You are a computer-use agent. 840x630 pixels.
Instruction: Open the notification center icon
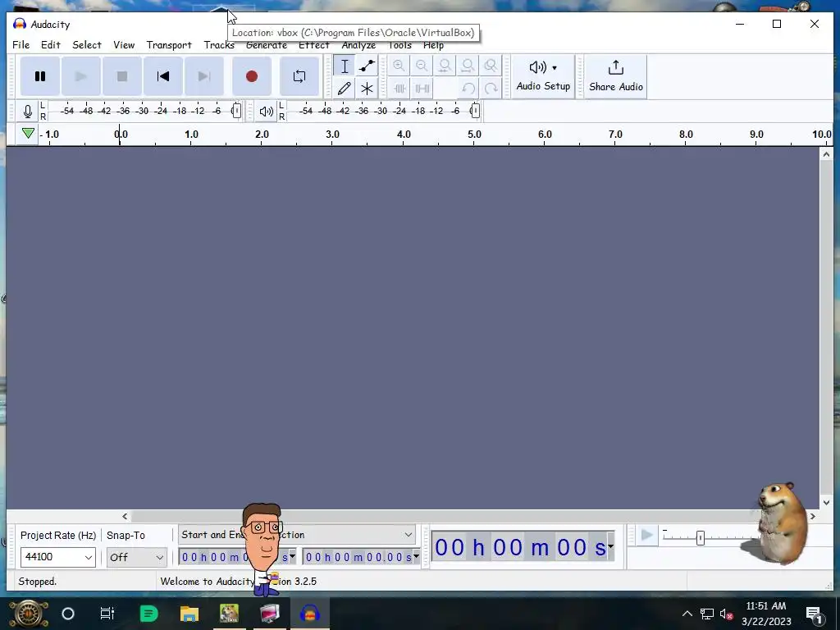coord(814,614)
